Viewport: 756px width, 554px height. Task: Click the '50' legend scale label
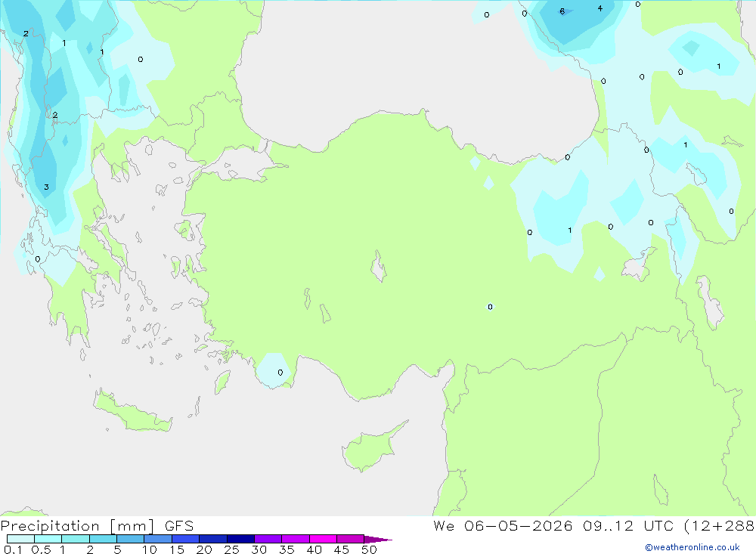[x=369, y=549]
